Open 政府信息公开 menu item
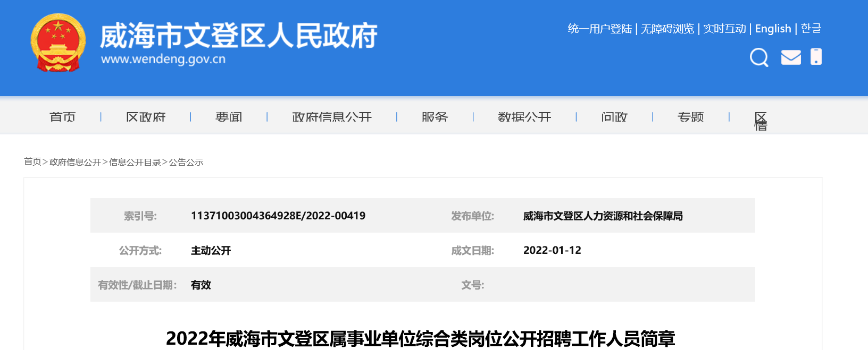Screen dimensions: 868x350 [x=332, y=117]
